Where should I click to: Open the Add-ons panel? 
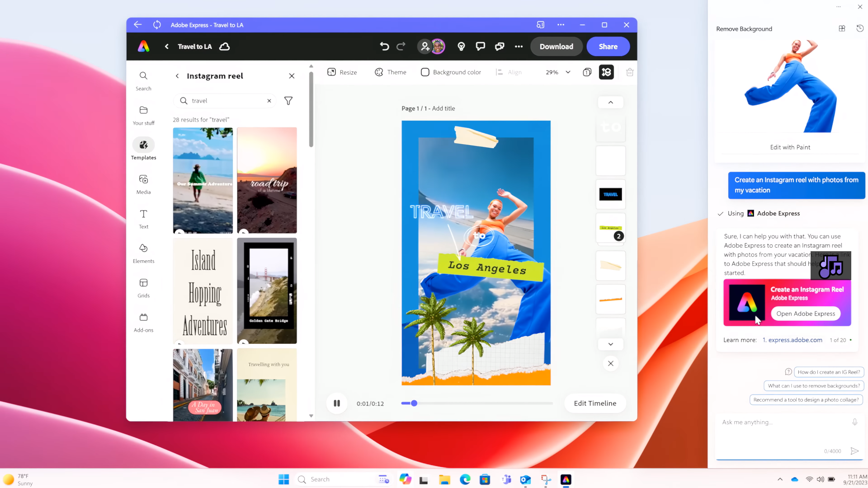pyautogui.click(x=143, y=321)
